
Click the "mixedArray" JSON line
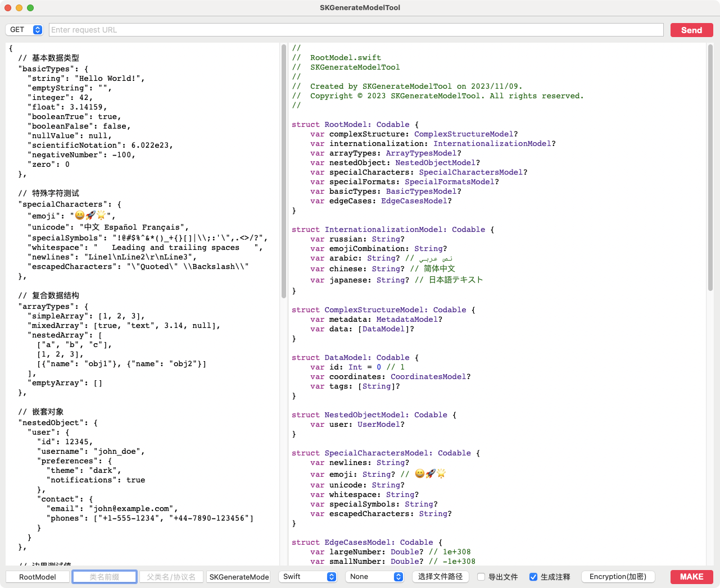(x=124, y=326)
